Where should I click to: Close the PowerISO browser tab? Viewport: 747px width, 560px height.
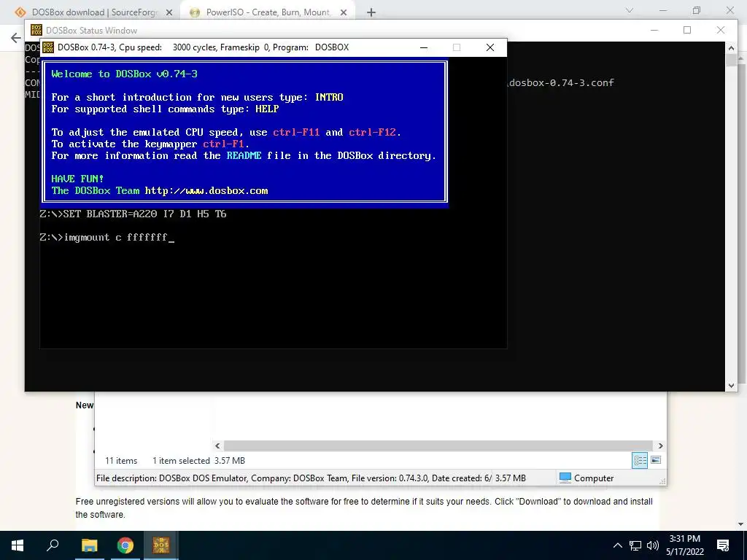click(x=344, y=13)
